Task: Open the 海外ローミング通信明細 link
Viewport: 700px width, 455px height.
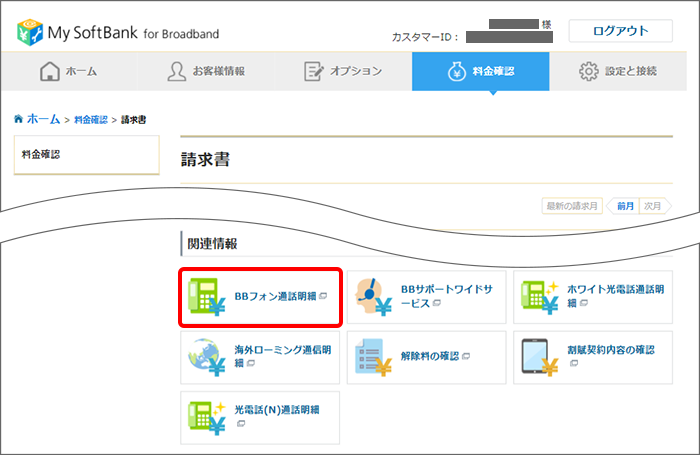Action: (260, 357)
